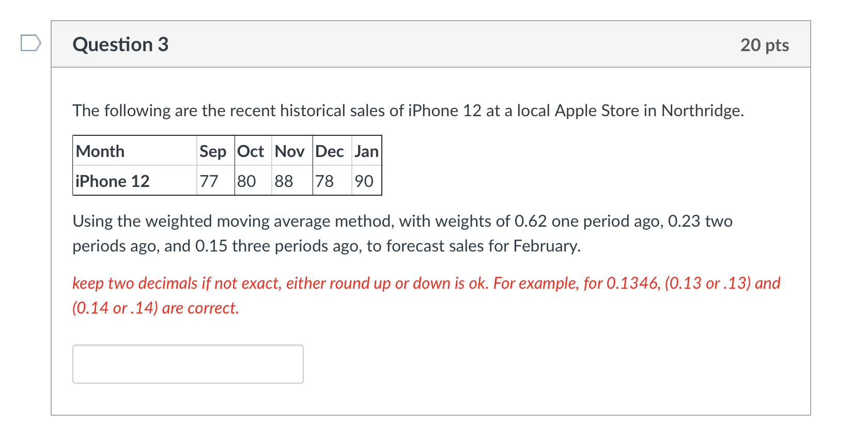Click the iPhone 12 row label
The height and width of the screenshot is (440, 868).
[113, 181]
